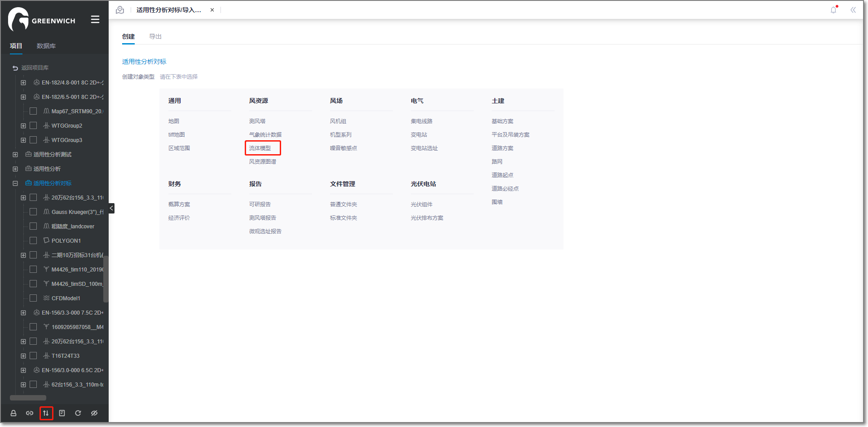The height and width of the screenshot is (427, 868).
Task: Check the 粗糙度_landcover checkbox
Action: tap(33, 226)
